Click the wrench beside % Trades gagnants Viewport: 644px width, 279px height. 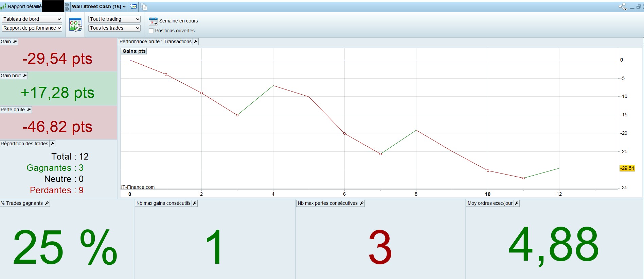point(47,203)
